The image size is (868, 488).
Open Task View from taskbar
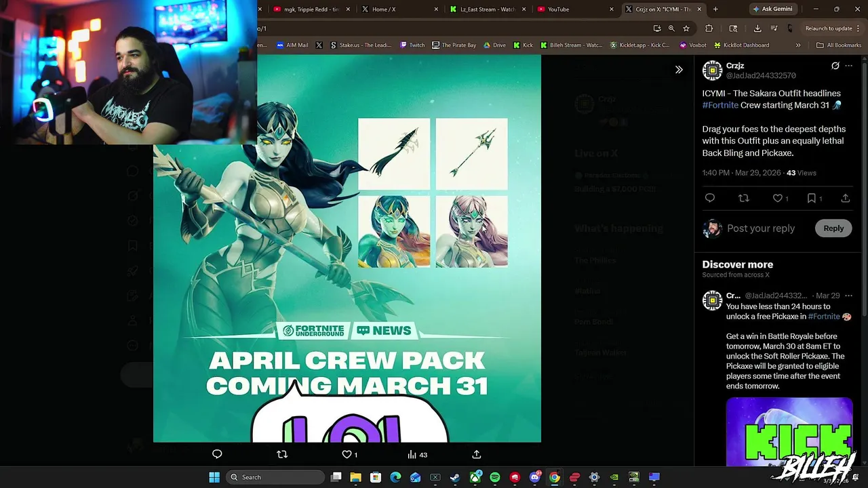(x=336, y=477)
